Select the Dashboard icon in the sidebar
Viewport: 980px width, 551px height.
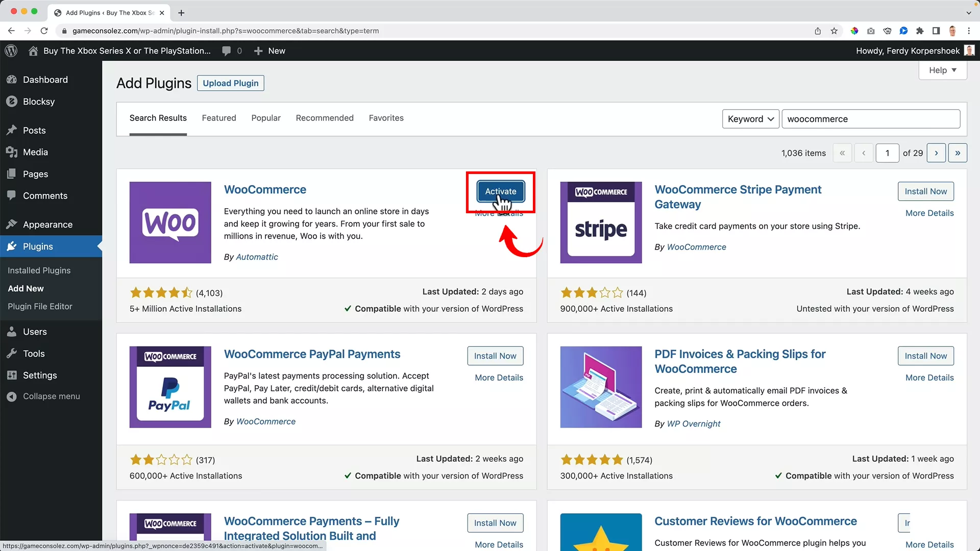click(12, 80)
